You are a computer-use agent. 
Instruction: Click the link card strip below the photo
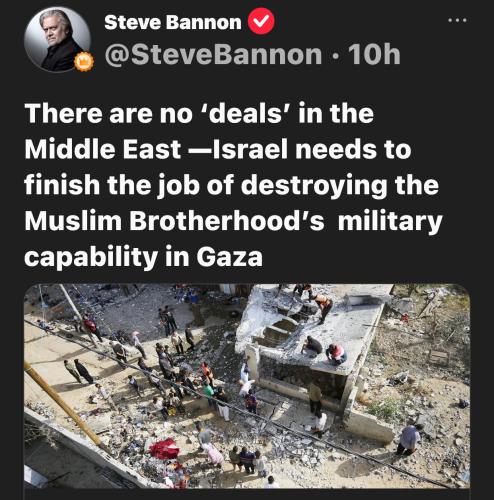tap(247, 494)
